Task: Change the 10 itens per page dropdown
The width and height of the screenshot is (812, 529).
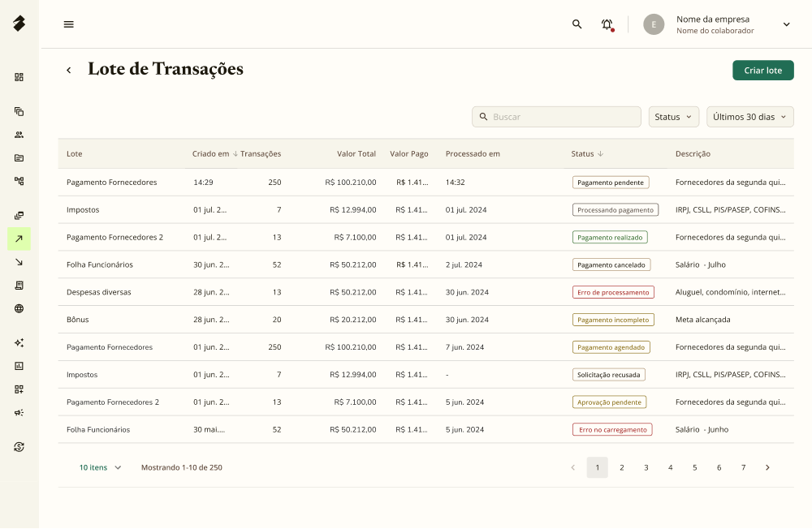Action: tap(101, 467)
